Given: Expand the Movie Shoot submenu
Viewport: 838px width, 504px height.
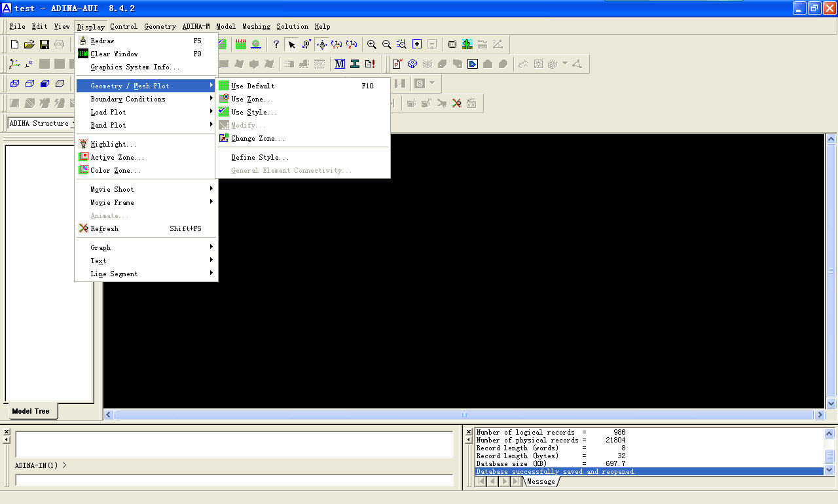Looking at the screenshot, I should pyautogui.click(x=146, y=189).
